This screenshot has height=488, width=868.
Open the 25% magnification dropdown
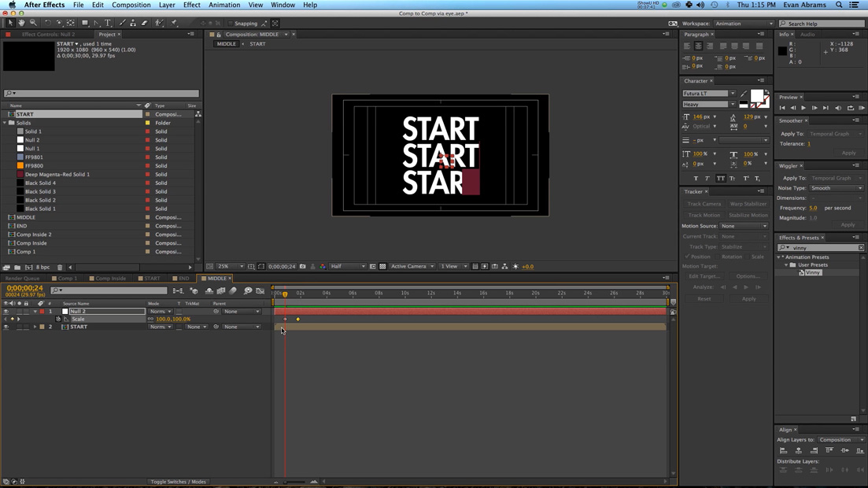coord(230,267)
